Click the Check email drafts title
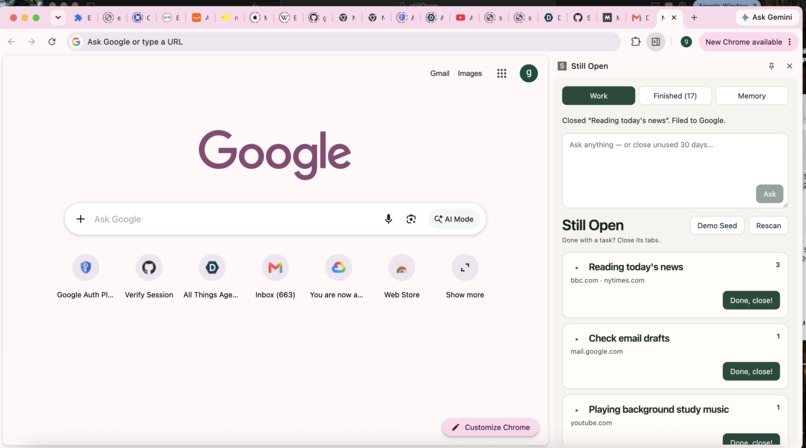This screenshot has height=448, width=806. pyautogui.click(x=629, y=338)
